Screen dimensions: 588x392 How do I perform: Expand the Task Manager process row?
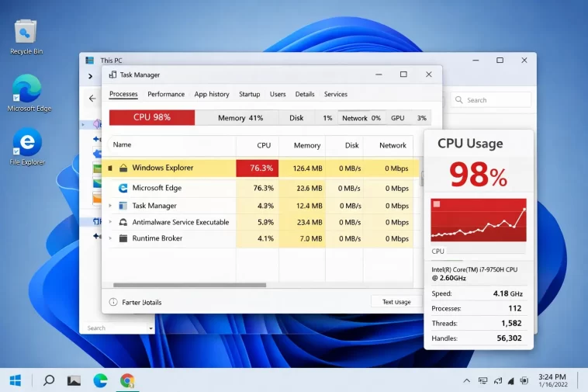click(x=110, y=206)
